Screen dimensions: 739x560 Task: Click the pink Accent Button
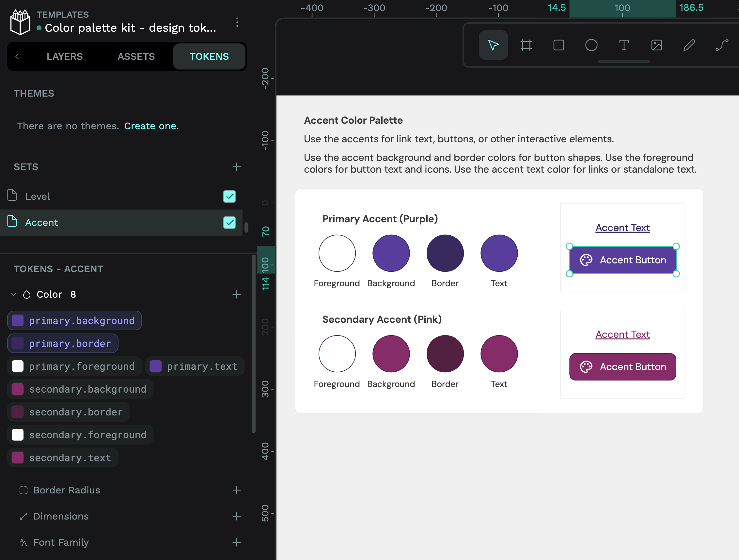point(622,367)
